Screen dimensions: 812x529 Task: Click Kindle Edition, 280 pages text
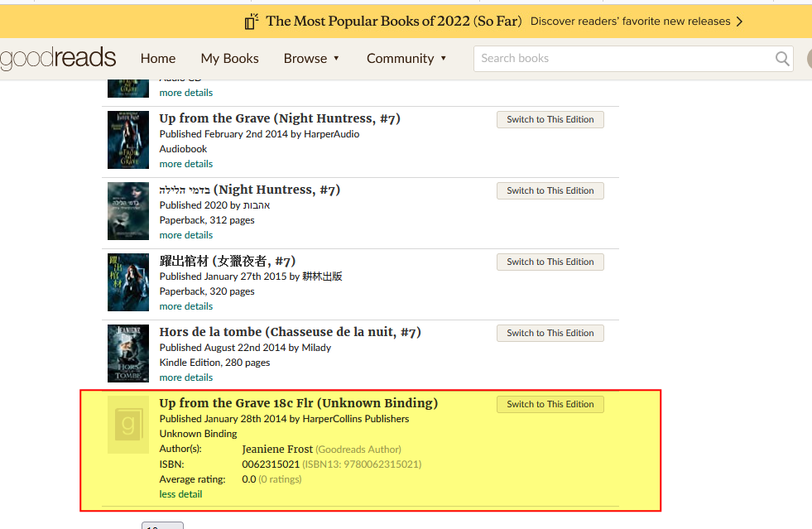(214, 363)
